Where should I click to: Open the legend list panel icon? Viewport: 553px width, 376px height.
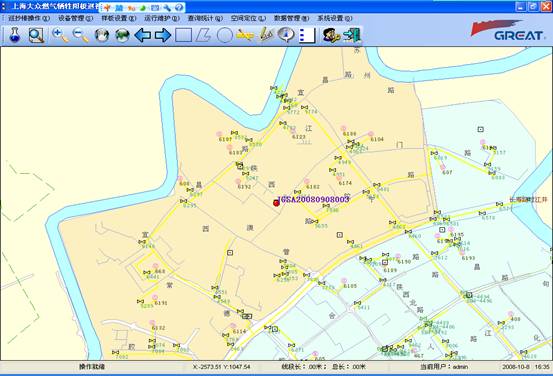307,35
